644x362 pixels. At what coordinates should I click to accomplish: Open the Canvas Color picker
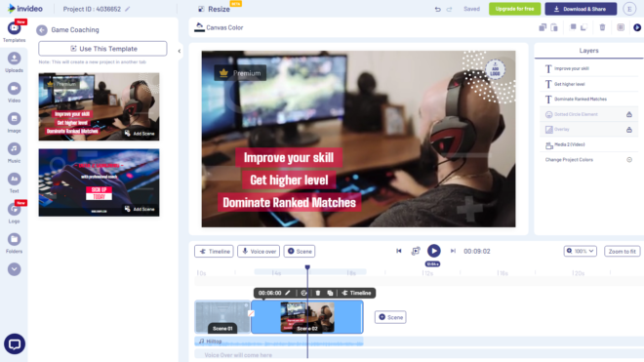click(x=219, y=27)
